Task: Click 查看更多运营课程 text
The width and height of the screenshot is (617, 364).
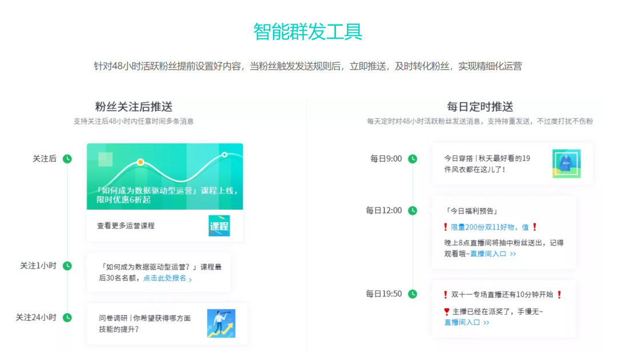Action: tap(126, 225)
